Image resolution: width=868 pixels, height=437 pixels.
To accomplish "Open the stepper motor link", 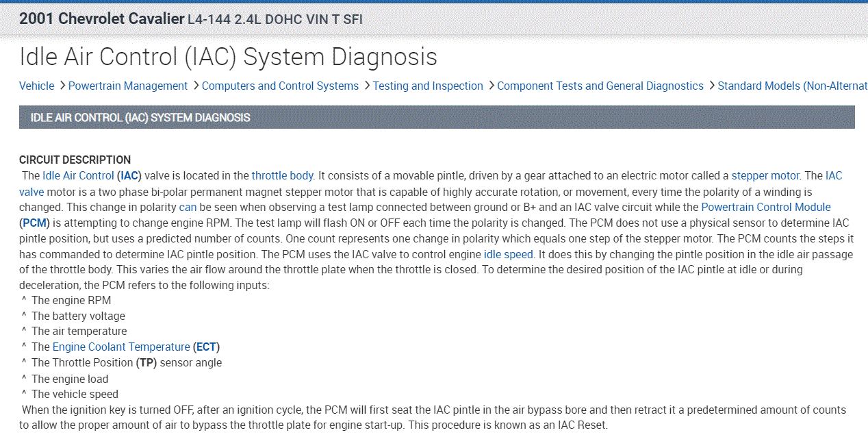I will [765, 175].
